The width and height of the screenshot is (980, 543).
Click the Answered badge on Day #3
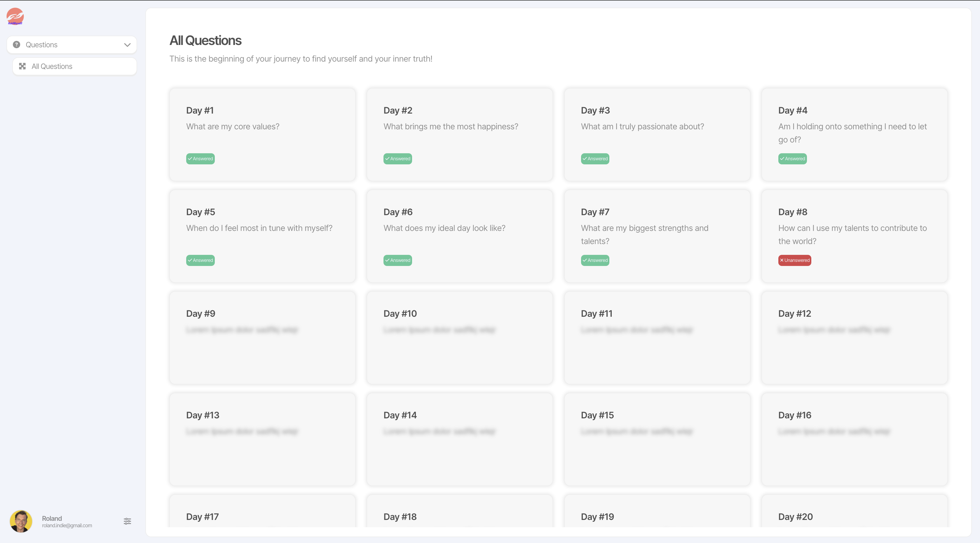pyautogui.click(x=595, y=159)
